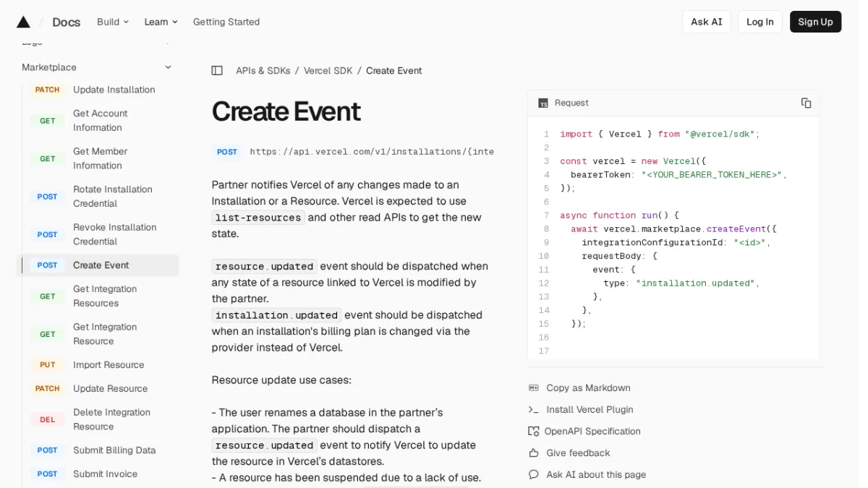Click the POST badge beside the endpoint URL
Screen dimensions: 868x488
pyautogui.click(x=227, y=152)
